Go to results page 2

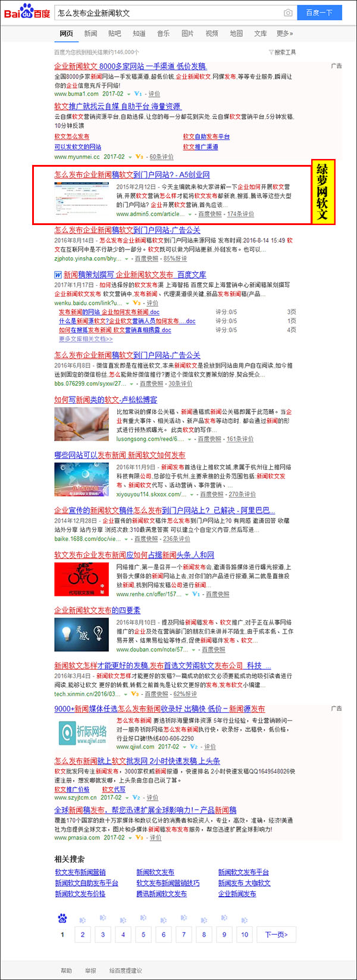[x=83, y=934]
